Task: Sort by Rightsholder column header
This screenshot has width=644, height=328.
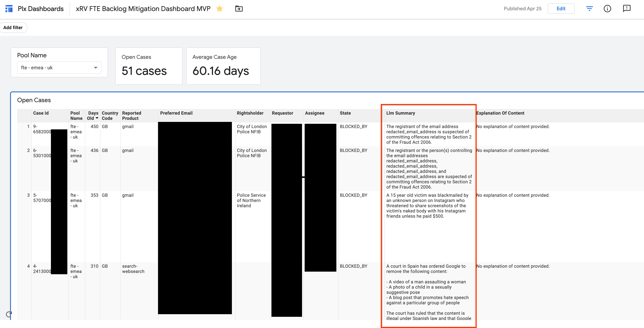Action: tap(250, 113)
